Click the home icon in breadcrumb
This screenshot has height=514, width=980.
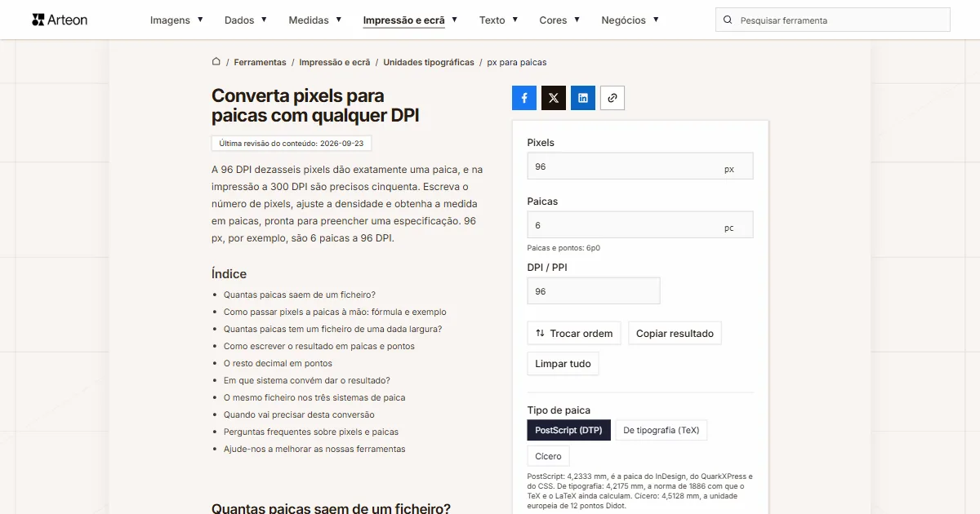[x=216, y=62]
